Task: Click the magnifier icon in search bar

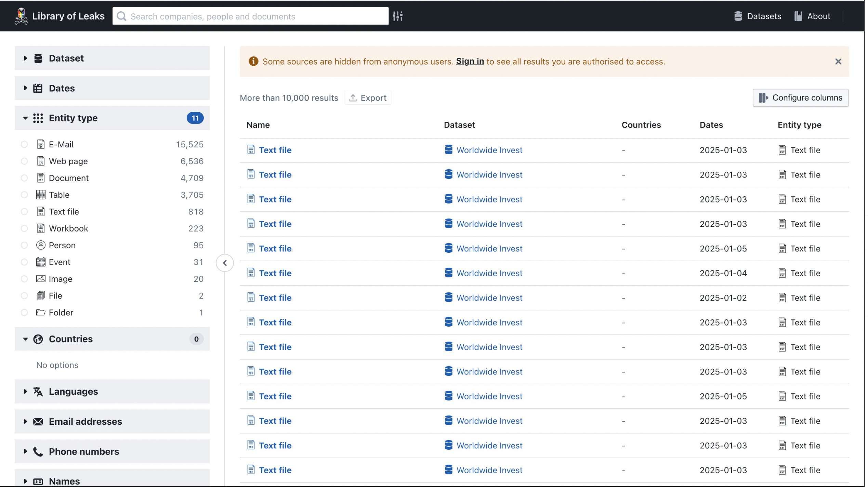Action: [x=122, y=16]
